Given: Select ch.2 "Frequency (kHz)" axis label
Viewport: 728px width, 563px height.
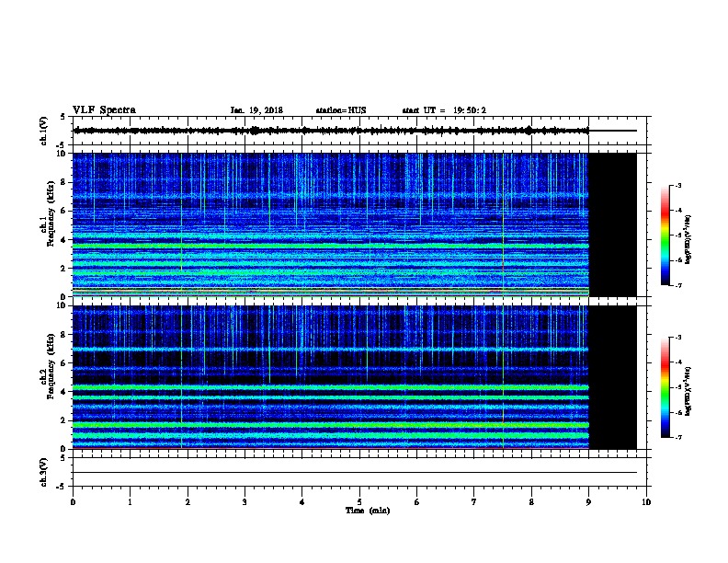Looking at the screenshot, I should [51, 366].
